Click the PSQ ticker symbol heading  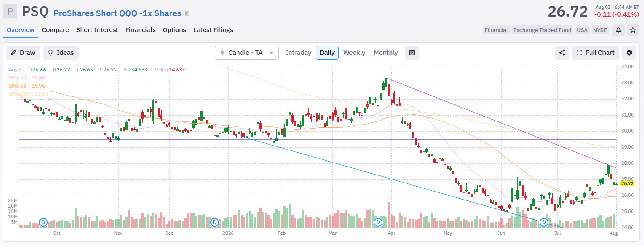(x=35, y=12)
